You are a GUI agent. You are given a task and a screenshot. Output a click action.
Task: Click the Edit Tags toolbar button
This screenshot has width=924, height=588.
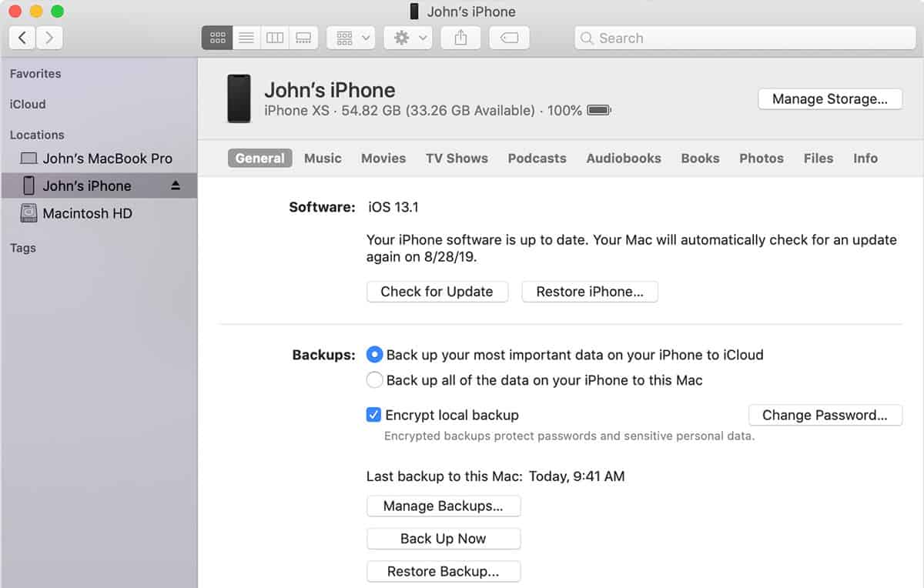[509, 38]
